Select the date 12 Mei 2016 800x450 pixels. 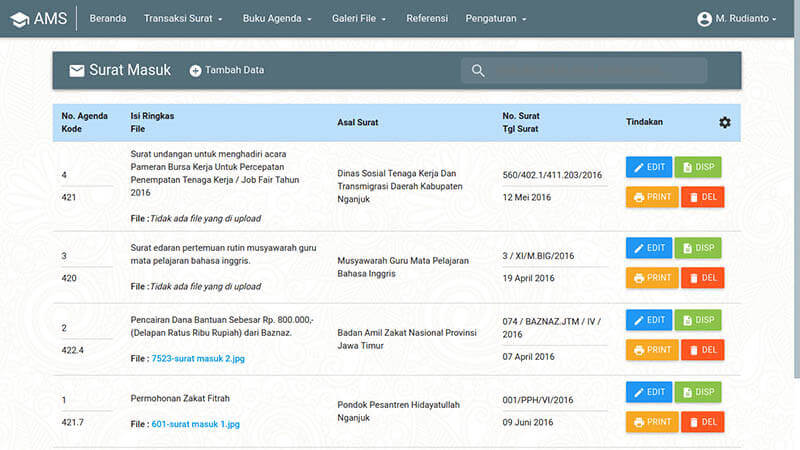point(527,197)
